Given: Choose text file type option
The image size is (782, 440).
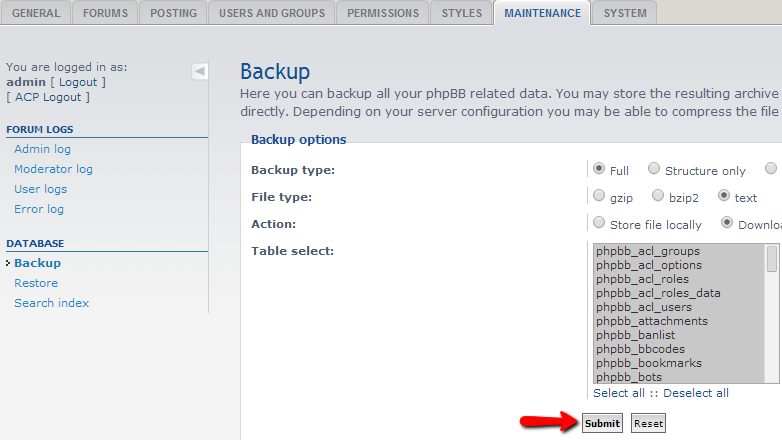Looking at the screenshot, I should 724,196.
